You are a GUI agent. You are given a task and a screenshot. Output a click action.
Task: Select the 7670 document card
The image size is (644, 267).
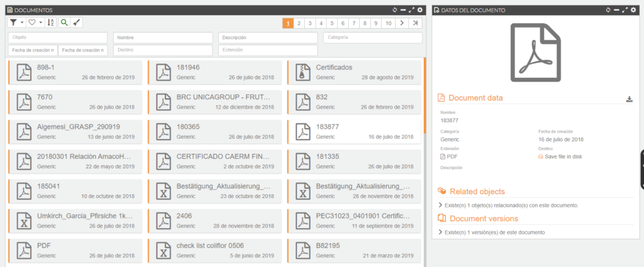[x=75, y=102]
